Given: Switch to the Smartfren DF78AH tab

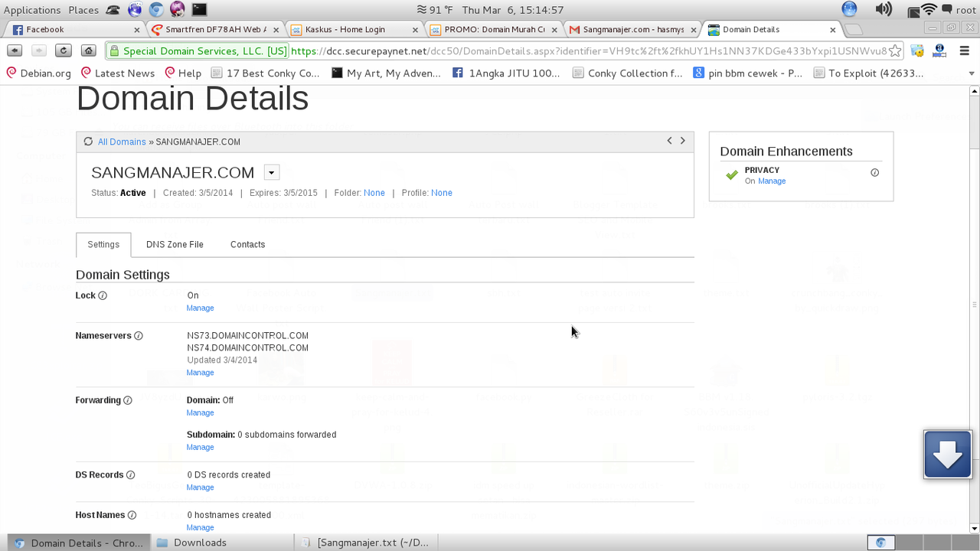Looking at the screenshot, I should pos(216,30).
